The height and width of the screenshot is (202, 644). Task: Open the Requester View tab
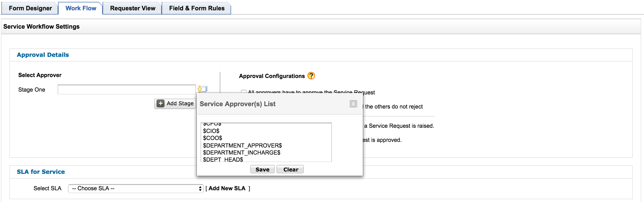click(x=132, y=8)
